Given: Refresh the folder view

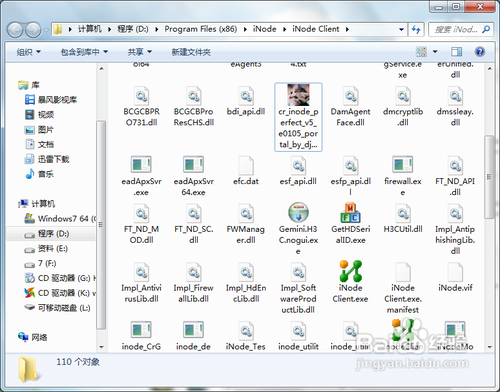Looking at the screenshot, I should [x=416, y=29].
